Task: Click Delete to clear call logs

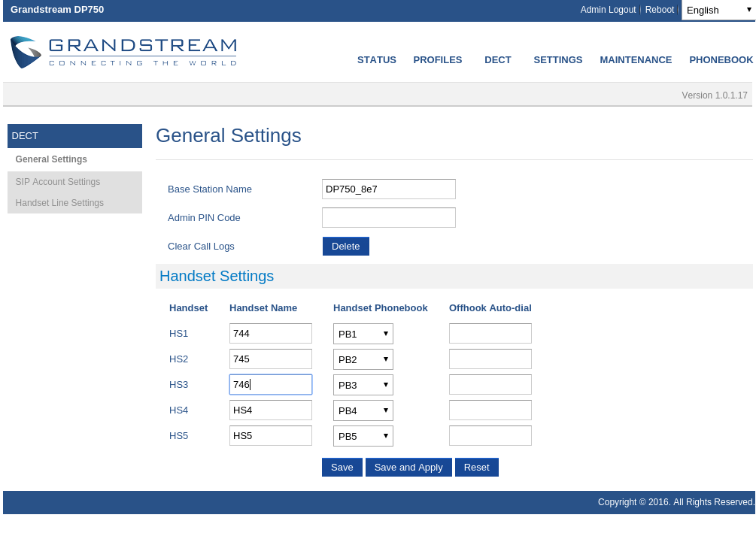Action: pos(346,246)
